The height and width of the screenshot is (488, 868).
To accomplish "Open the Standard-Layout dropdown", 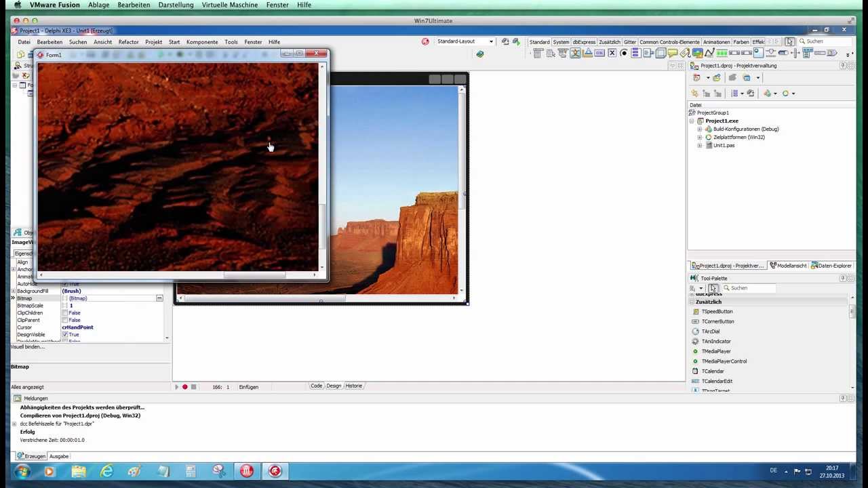I will click(491, 42).
